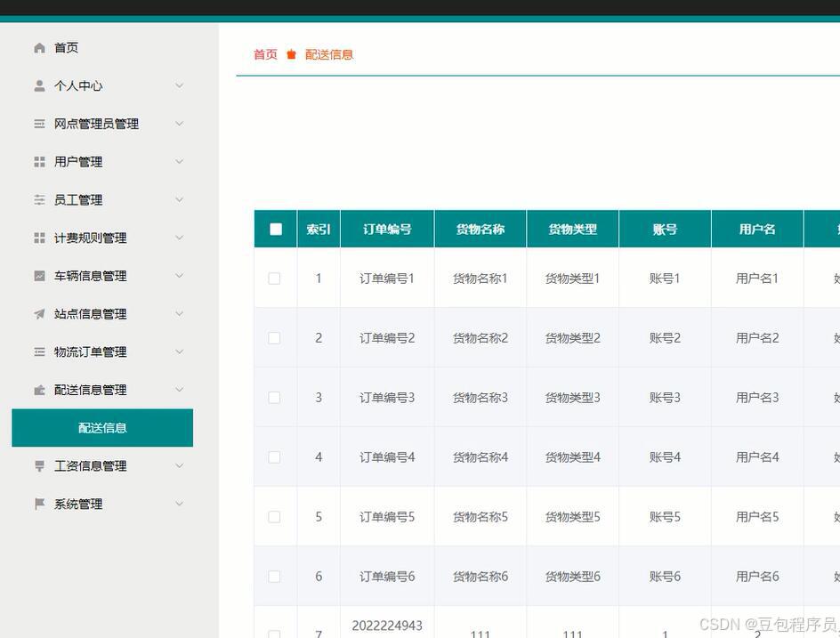
Task: Expand 计费规则管理 with its chevron arrow
Action: pos(180,238)
